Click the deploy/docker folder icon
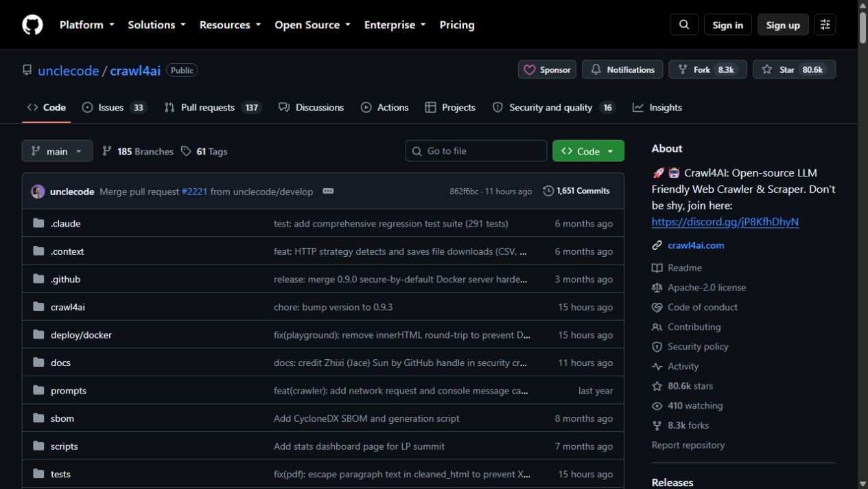 coord(38,335)
